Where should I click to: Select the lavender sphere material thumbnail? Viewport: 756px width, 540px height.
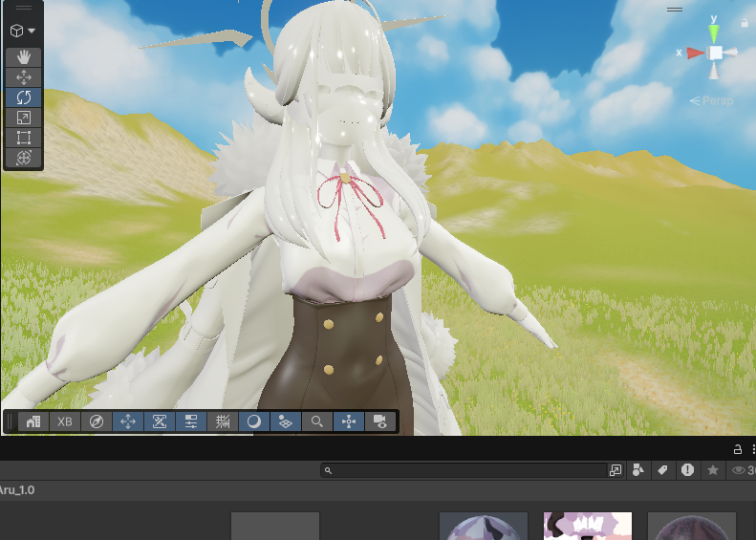click(484, 526)
